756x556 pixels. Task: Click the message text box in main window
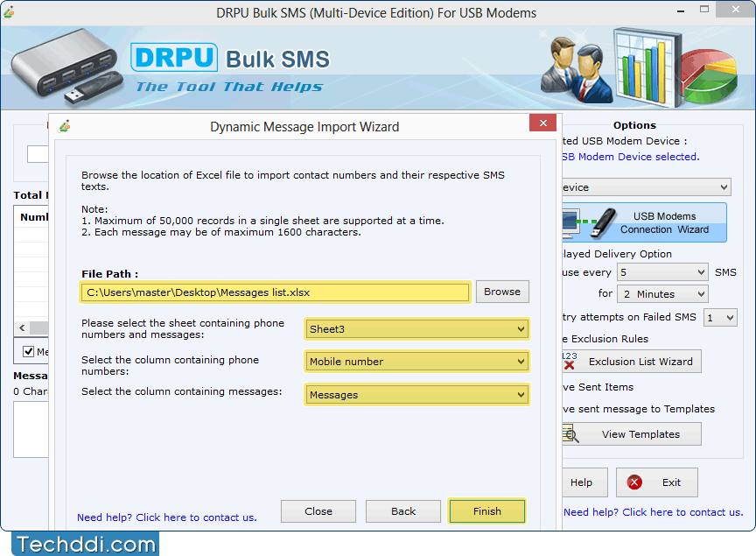(31, 429)
